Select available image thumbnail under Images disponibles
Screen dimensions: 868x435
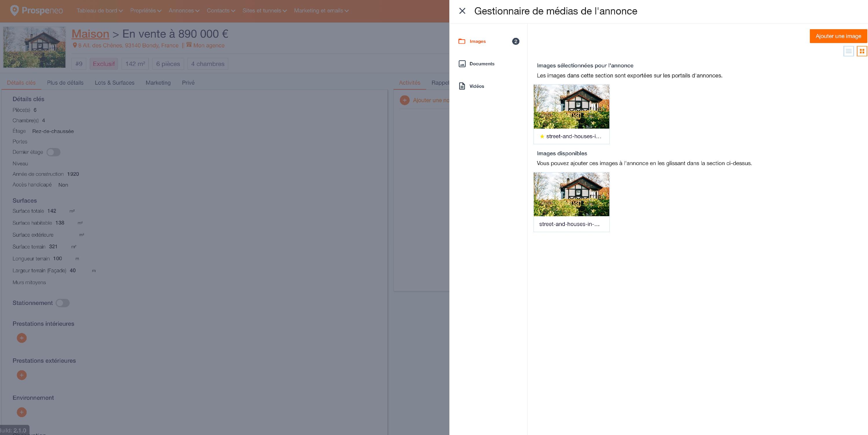(x=571, y=194)
